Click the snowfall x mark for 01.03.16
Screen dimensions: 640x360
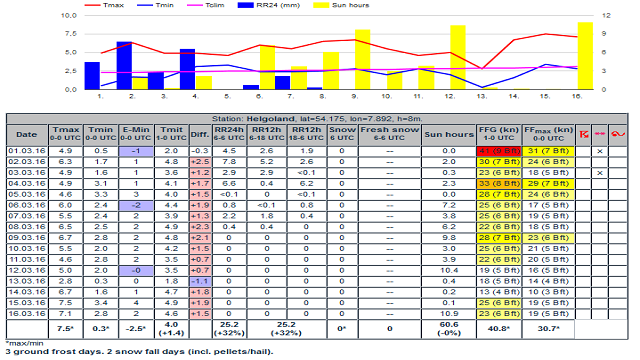(x=600, y=151)
